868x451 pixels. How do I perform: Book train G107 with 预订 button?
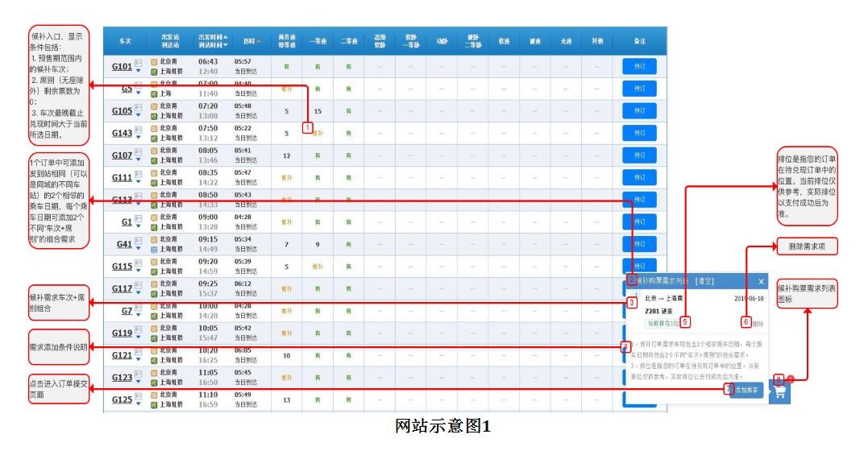[639, 155]
